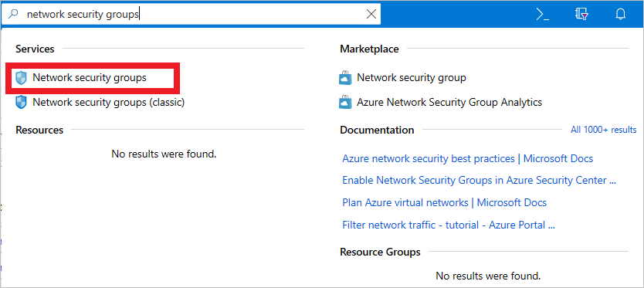Click the shield icon beside Network security groups

point(21,78)
